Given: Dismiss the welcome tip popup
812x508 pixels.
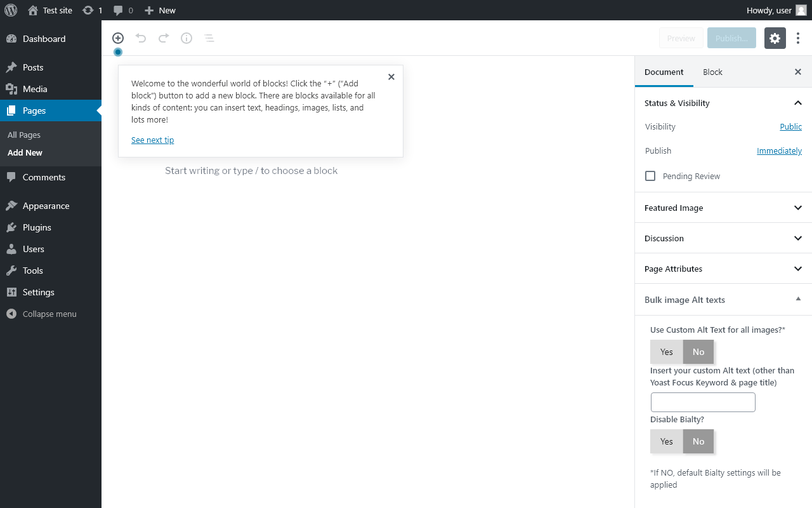Looking at the screenshot, I should [391, 77].
